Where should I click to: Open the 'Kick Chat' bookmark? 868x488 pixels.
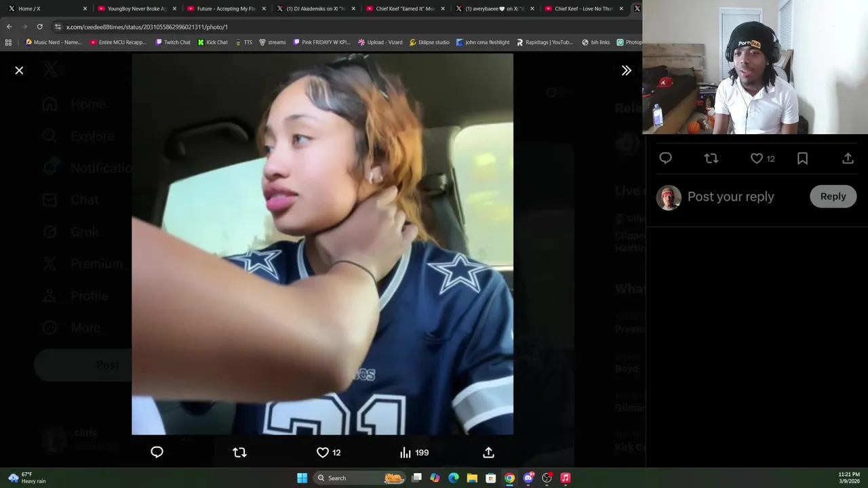coord(213,42)
